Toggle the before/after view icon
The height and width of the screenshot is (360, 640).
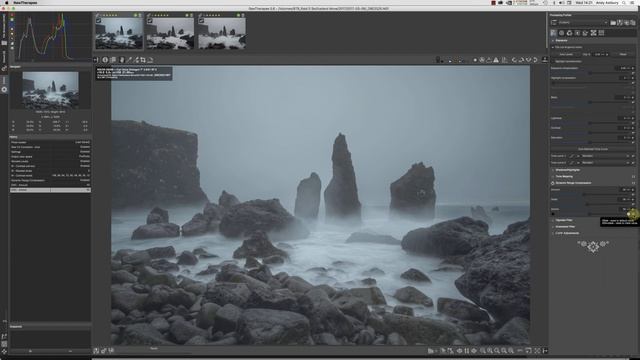113,60
